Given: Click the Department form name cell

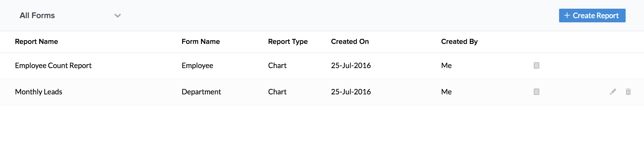Looking at the screenshot, I should (201, 92).
